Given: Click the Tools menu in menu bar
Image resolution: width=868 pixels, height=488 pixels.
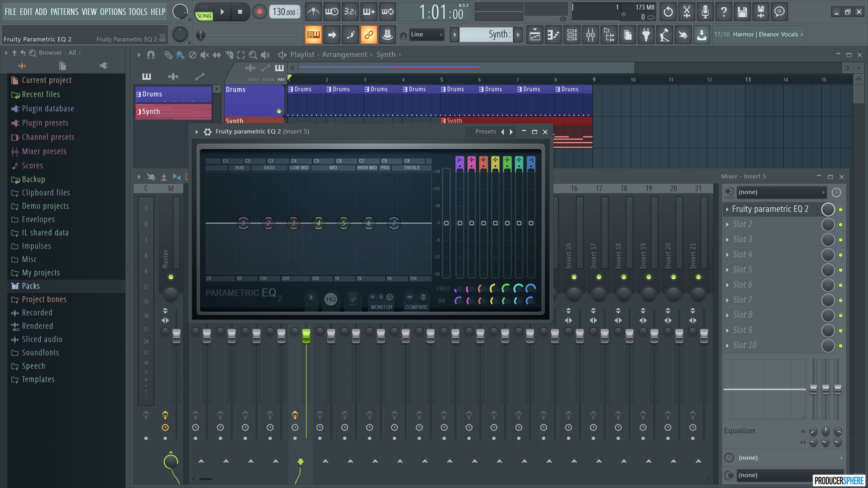Looking at the screenshot, I should [138, 11].
